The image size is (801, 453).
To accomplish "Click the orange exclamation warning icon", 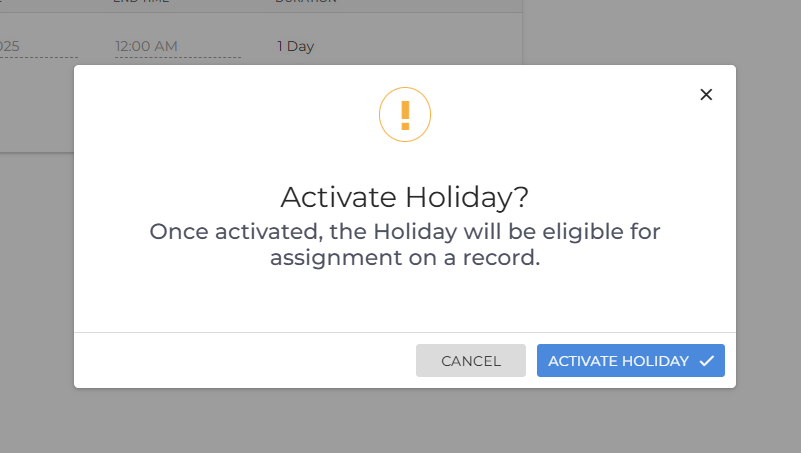I will tap(405, 115).
